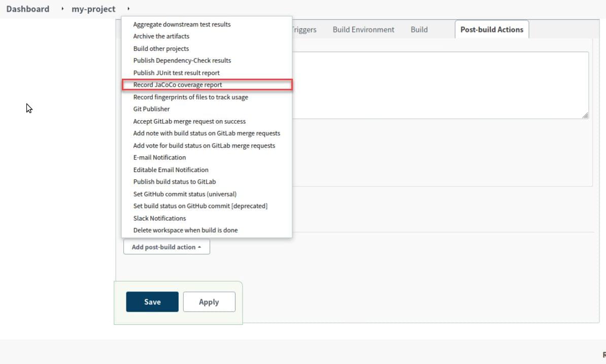Open my-project breadcrumb link

[93, 9]
